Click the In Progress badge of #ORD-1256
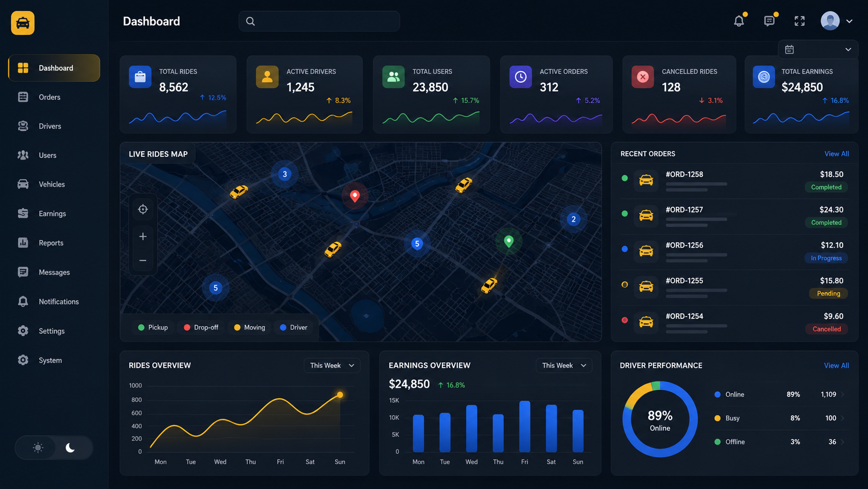868x489 pixels. [826, 258]
